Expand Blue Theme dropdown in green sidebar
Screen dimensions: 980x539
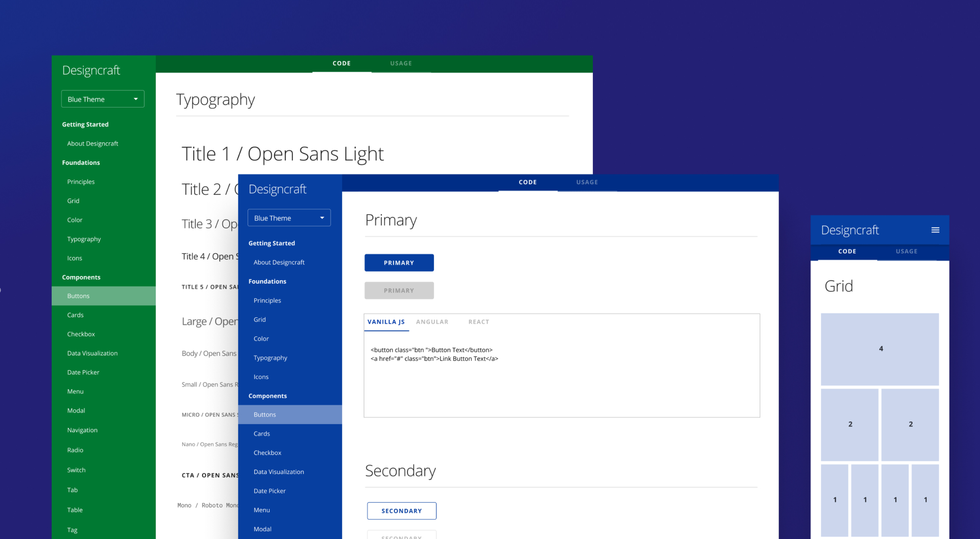(x=103, y=99)
